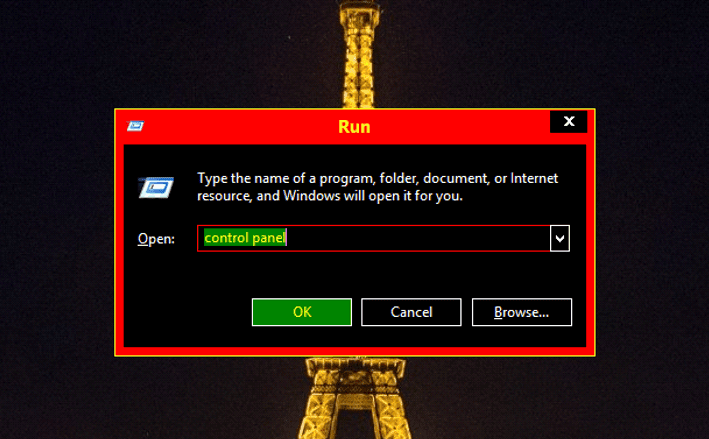Viewport: 709px width, 439px height.
Task: Click the small Run icon in title bar
Action: [135, 126]
